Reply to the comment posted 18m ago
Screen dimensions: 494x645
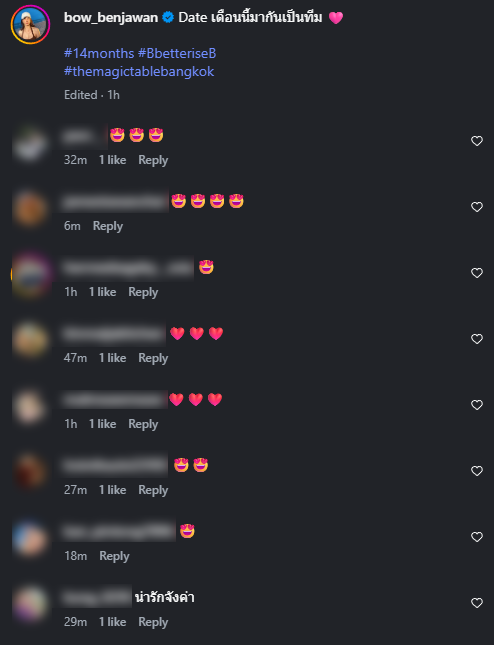[114, 556]
